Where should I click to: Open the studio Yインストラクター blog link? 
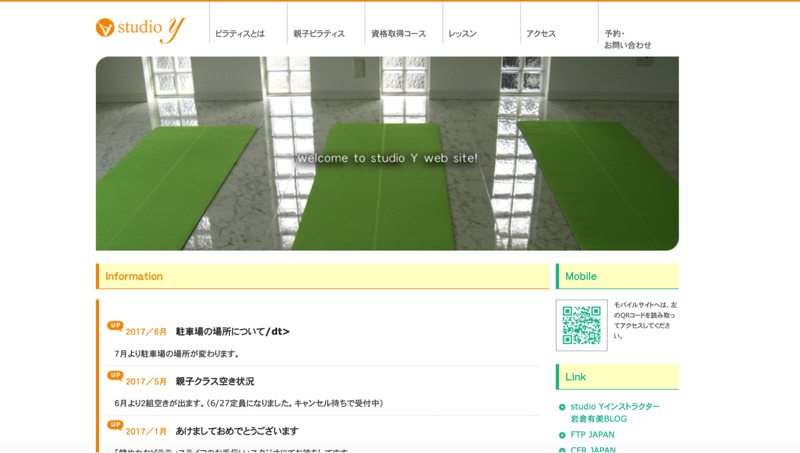[x=614, y=413]
